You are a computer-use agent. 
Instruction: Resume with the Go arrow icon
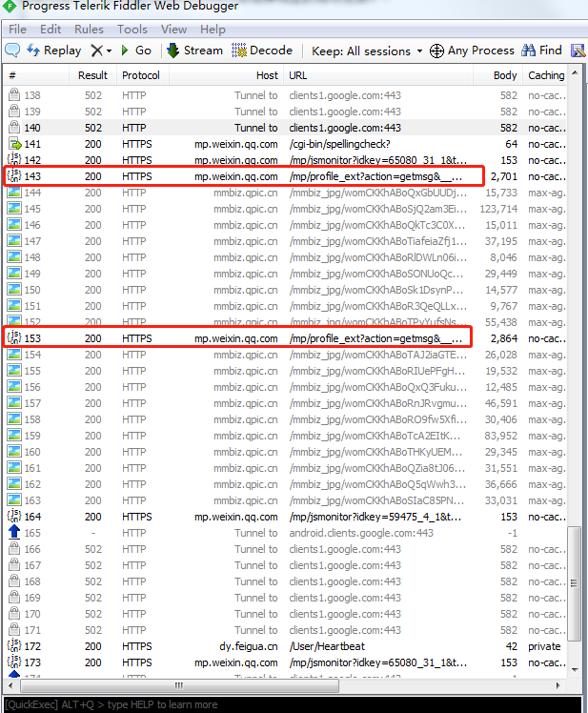(136, 51)
